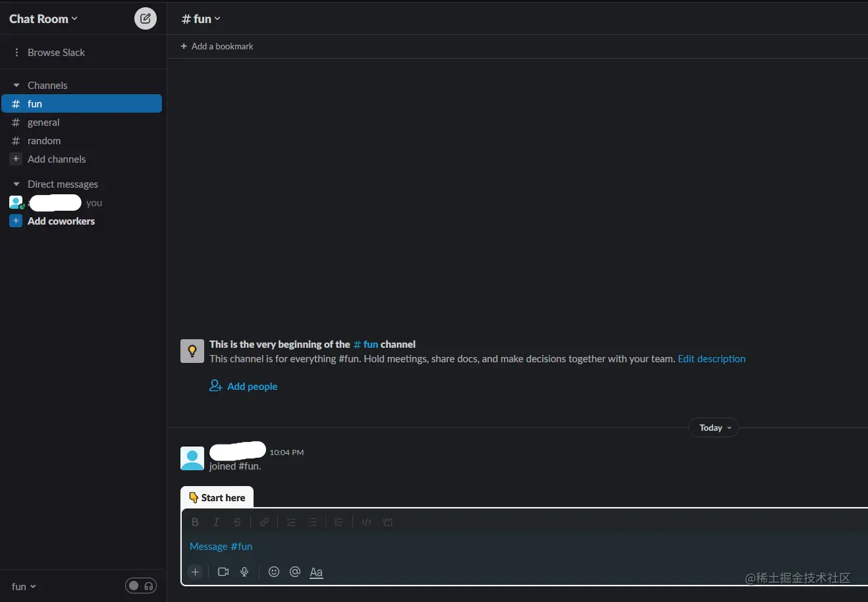Compose a new message with pencil icon
Screen dimensions: 868x602
pos(146,18)
